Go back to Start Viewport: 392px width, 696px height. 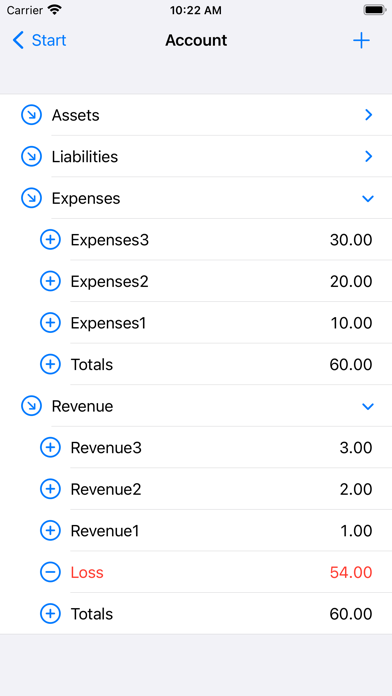click(x=39, y=40)
